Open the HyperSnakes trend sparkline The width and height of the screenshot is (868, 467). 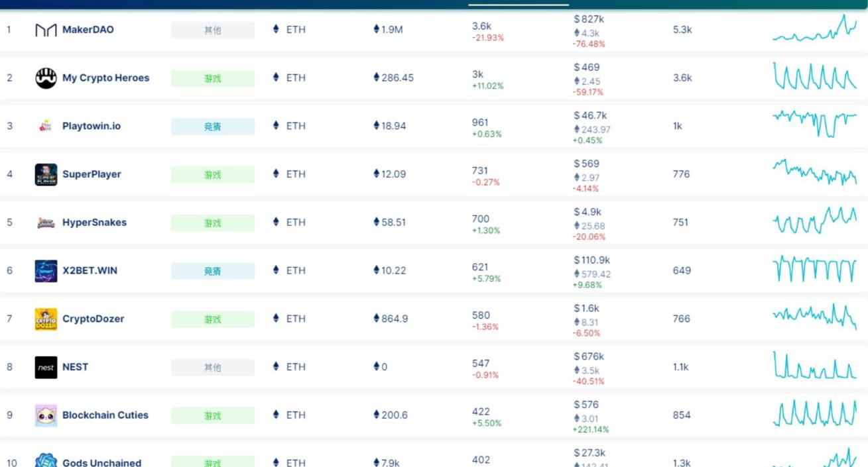[x=815, y=221]
